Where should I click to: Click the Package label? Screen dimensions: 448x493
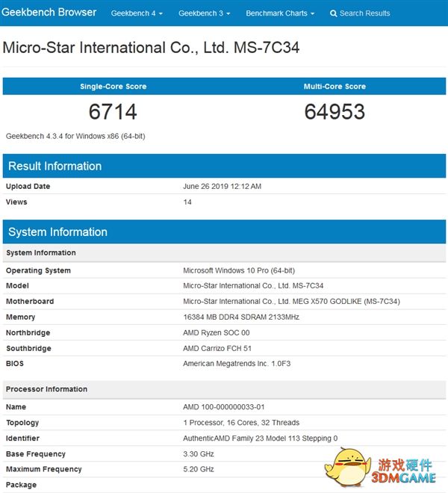(x=21, y=485)
